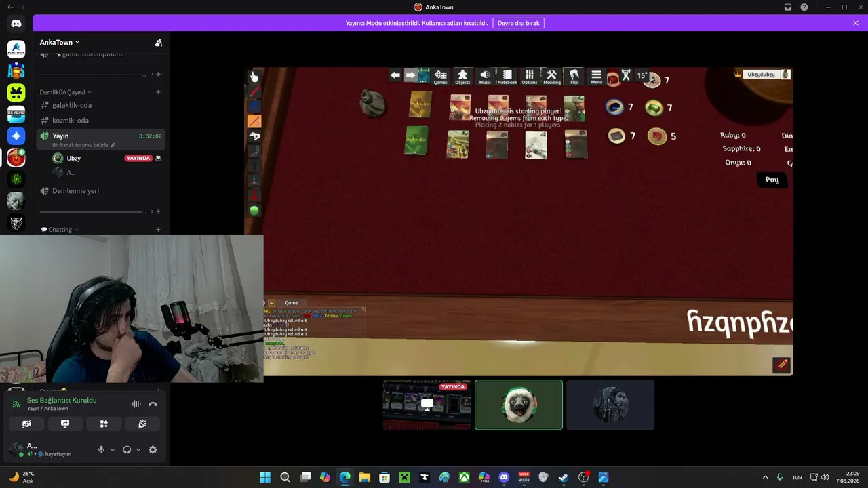Click the back arrow in Tabletop toolbar
The width and height of the screenshot is (868, 488).
point(395,75)
